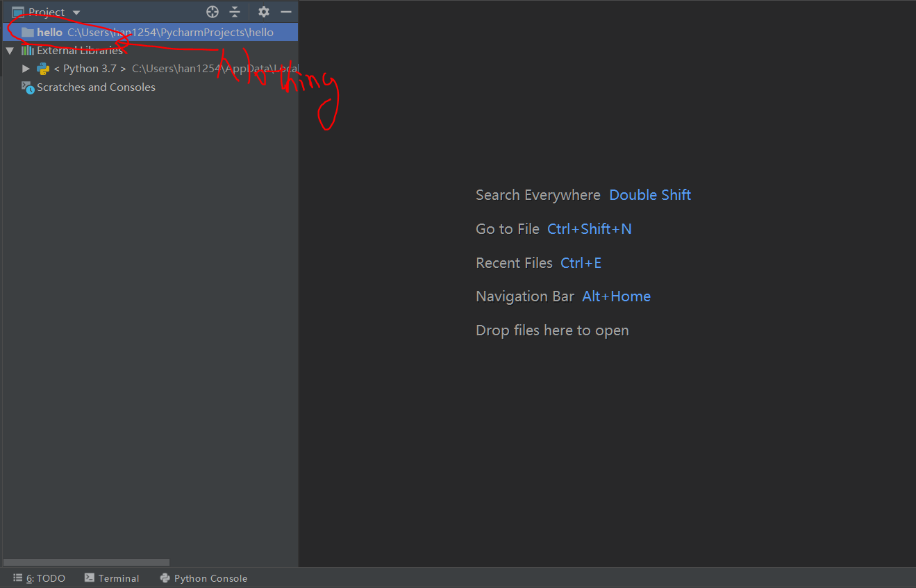Collapse all nodes in Project panel
The width and height of the screenshot is (916, 588).
click(235, 12)
